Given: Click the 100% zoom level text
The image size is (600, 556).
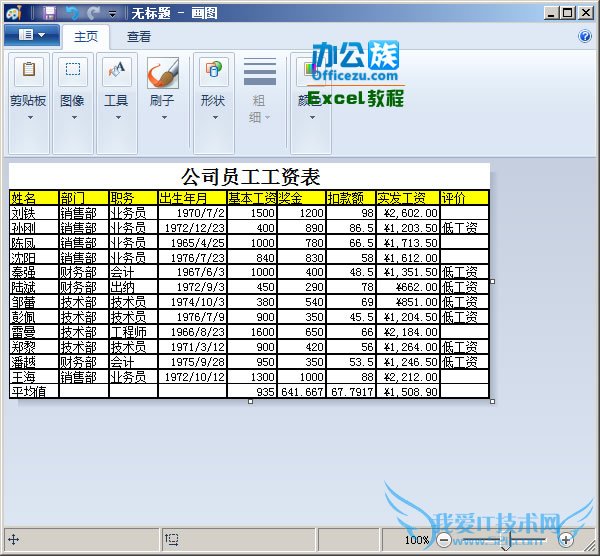Looking at the screenshot, I should [417, 540].
